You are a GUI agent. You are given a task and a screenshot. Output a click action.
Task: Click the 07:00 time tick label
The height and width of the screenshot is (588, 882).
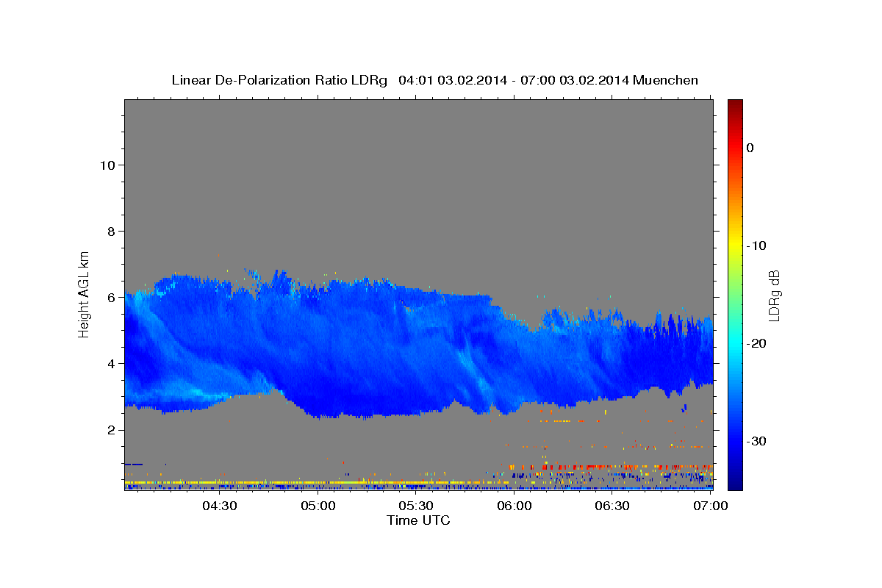(x=711, y=506)
